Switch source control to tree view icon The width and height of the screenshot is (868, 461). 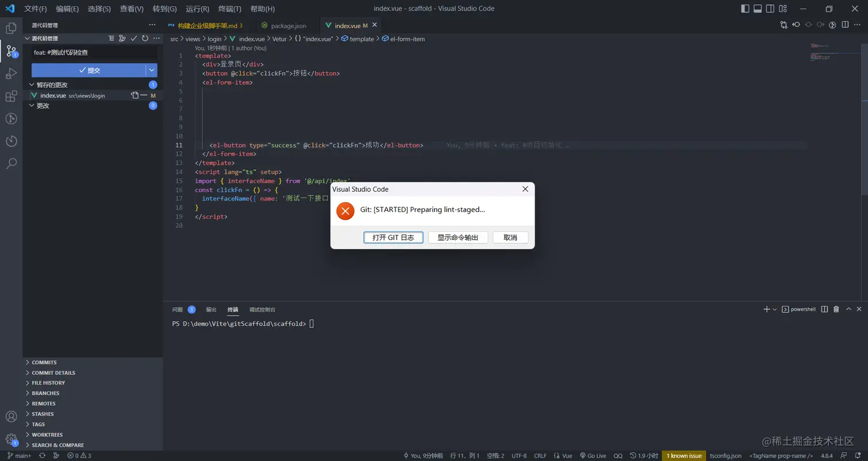point(112,38)
